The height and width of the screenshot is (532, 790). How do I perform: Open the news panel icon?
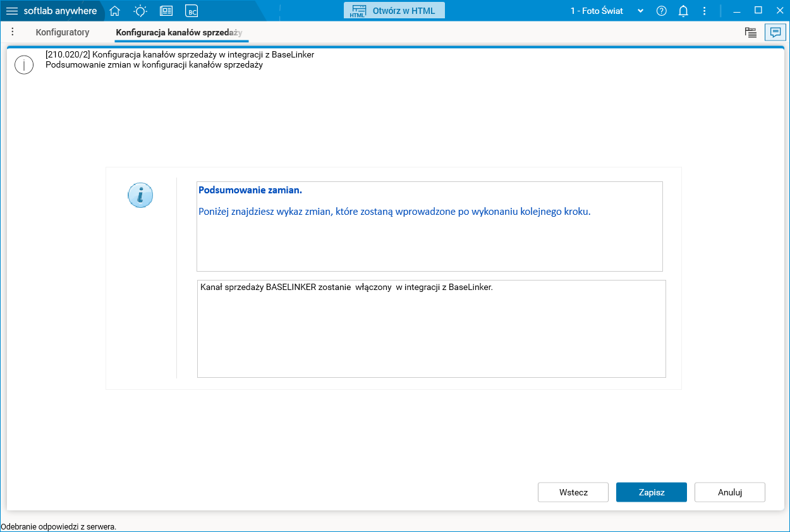(x=166, y=11)
